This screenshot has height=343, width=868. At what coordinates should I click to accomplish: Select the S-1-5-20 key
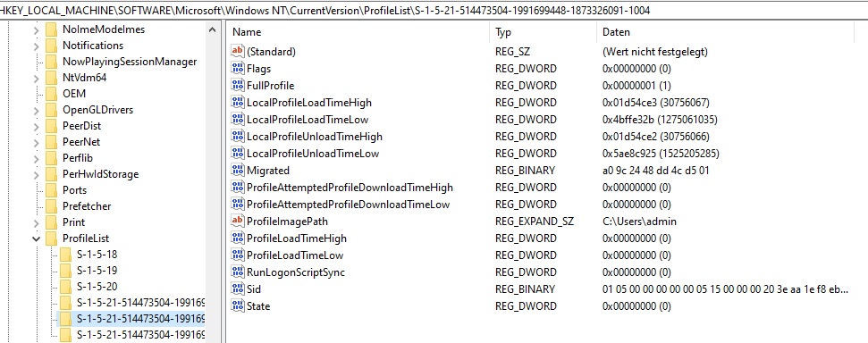pos(97,287)
